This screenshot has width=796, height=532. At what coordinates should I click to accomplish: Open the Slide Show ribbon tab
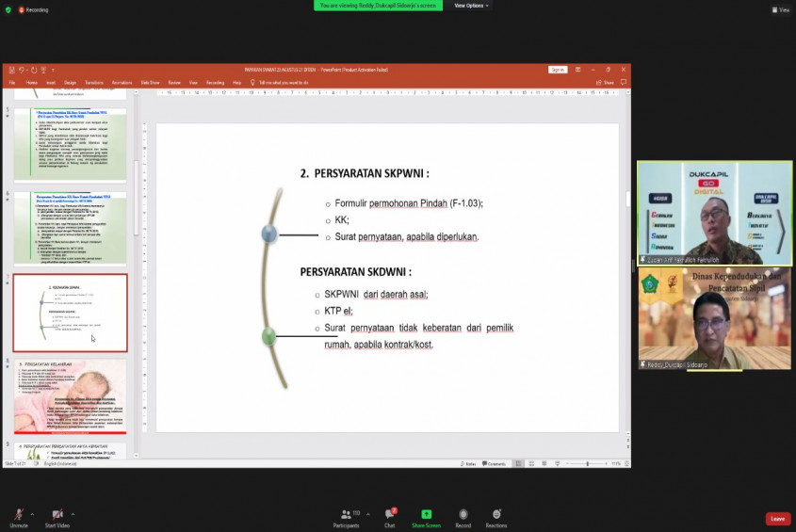[x=150, y=83]
